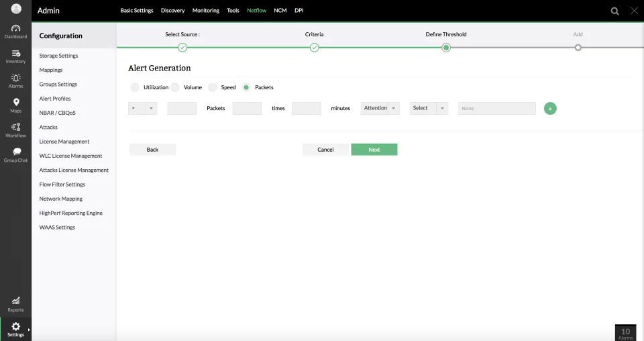The width and height of the screenshot is (644, 341).
Task: Click the user profile avatar
Action: [16, 9]
